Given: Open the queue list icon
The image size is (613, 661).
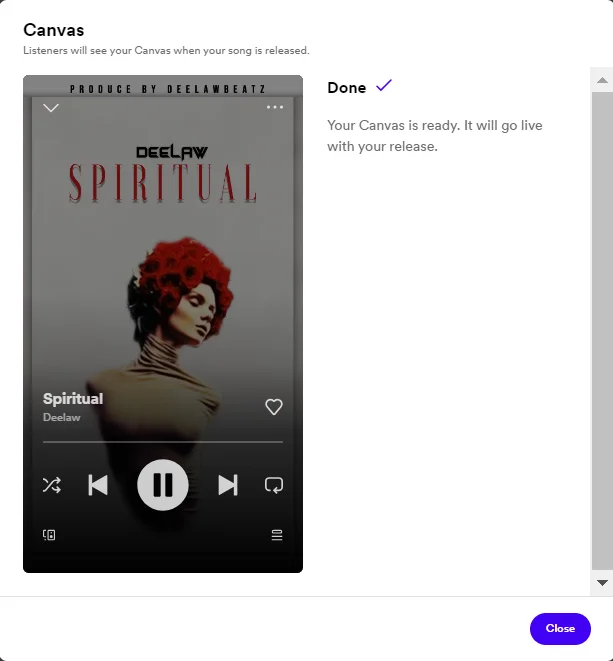Looking at the screenshot, I should point(277,535).
